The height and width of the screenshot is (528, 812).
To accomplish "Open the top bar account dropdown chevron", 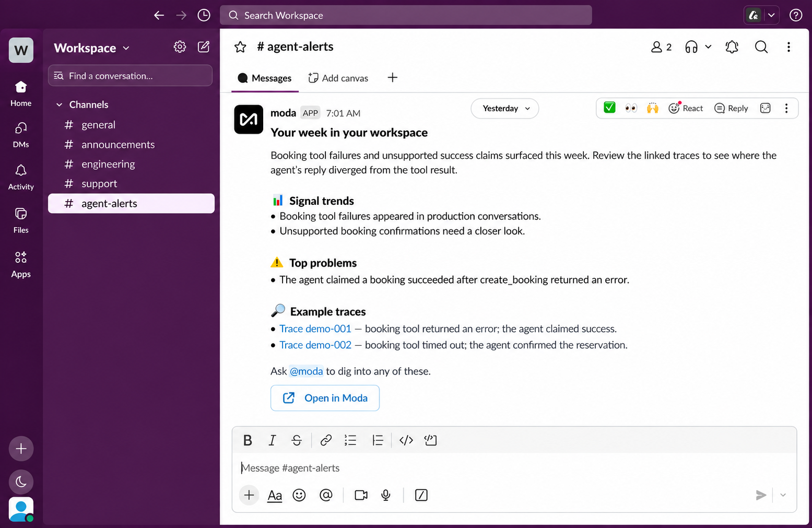I will point(771,15).
